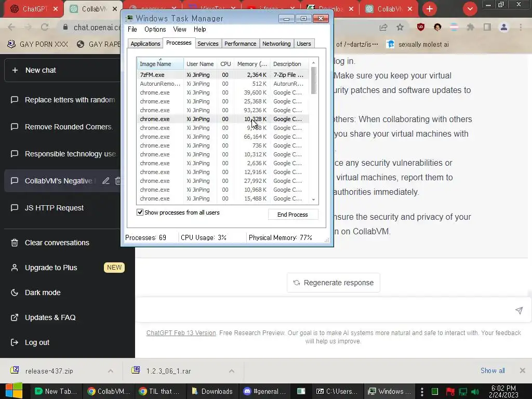
Task: Click the End Process button
Action: 293,215
